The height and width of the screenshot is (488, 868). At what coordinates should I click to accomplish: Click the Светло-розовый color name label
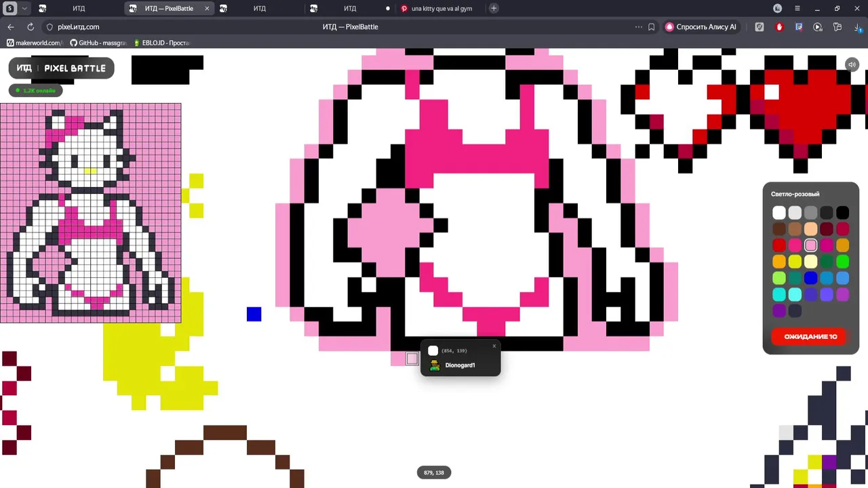tap(795, 194)
